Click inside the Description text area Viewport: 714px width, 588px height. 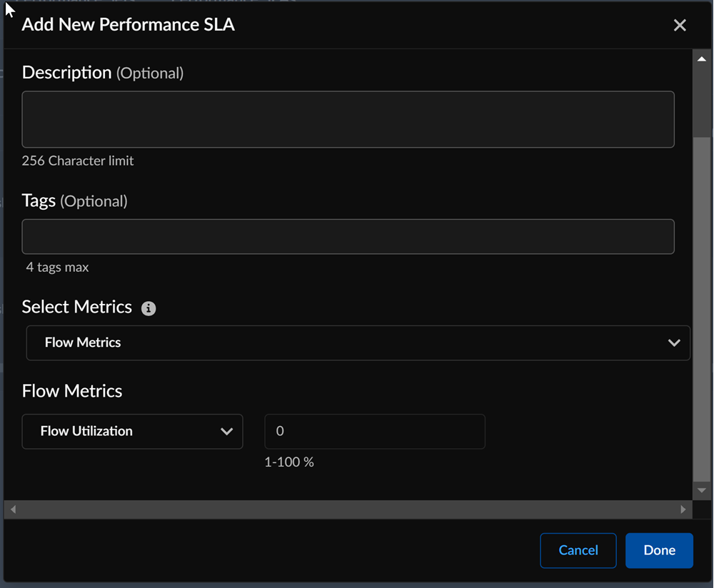pos(348,119)
